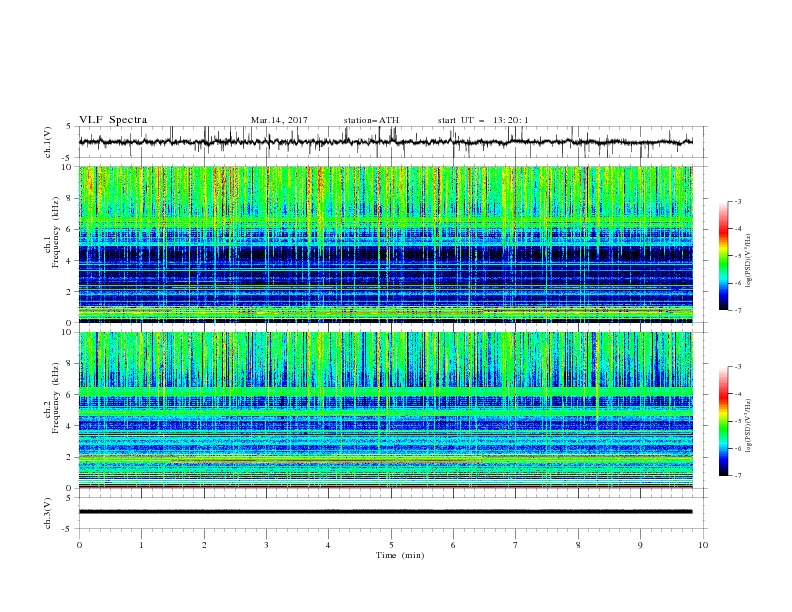Click time axis tick label '9'
The image size is (792, 612).
pyautogui.click(x=640, y=545)
